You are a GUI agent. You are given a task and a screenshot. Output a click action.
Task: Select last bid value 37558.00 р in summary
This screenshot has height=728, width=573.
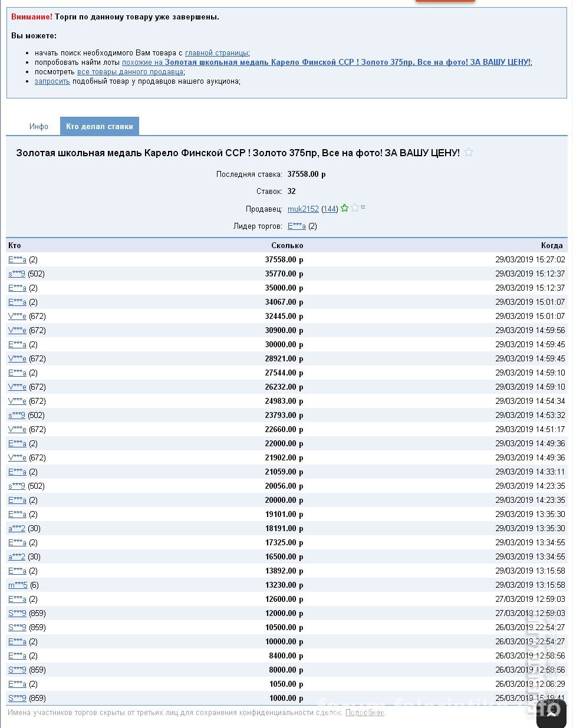307,174
